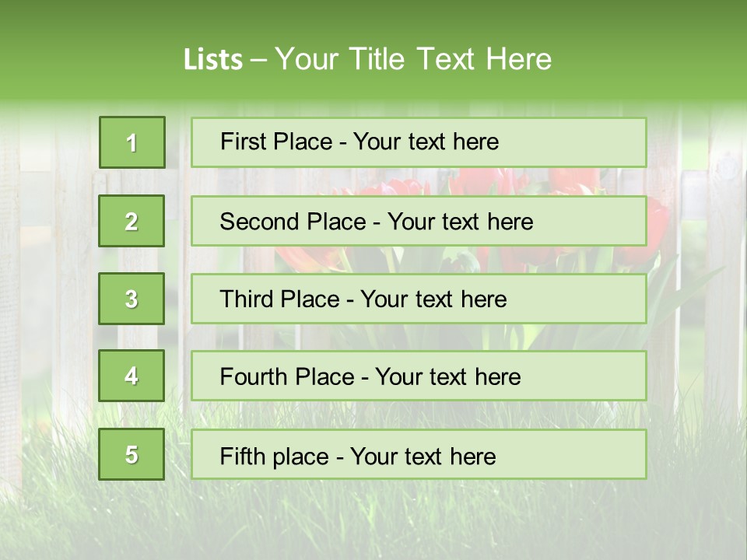Viewport: 747px width, 560px height.
Task: Click the bold word Lists in title
Action: coord(213,60)
